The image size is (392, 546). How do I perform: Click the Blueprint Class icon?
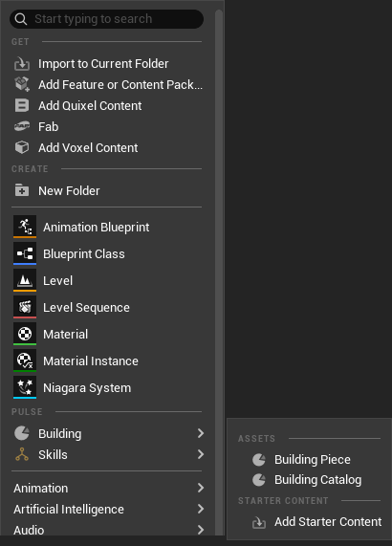[25, 253]
